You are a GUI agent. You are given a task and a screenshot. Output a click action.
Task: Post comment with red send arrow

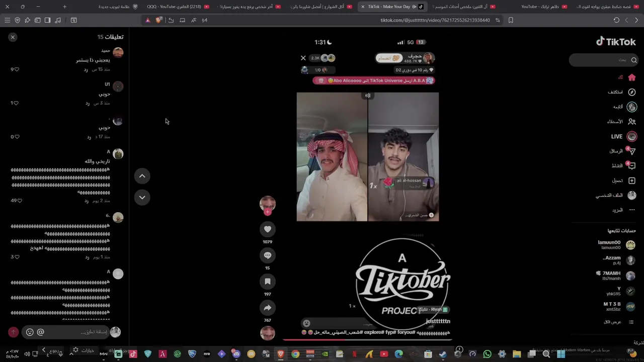coord(13,332)
